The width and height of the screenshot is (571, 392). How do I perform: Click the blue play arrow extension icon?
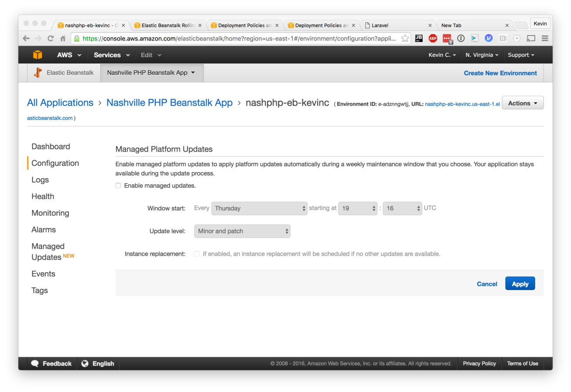click(475, 38)
